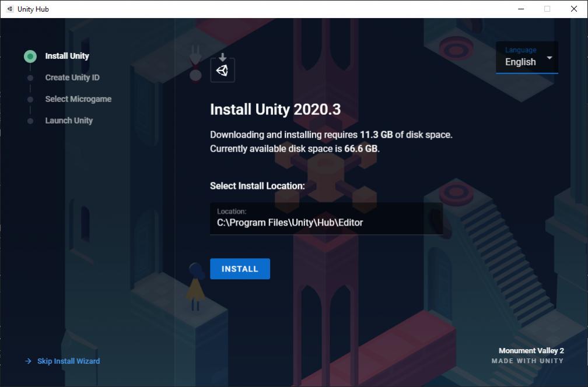Viewport: 588px width, 387px height.
Task: Select the Create Unity ID step label
Action: point(72,78)
